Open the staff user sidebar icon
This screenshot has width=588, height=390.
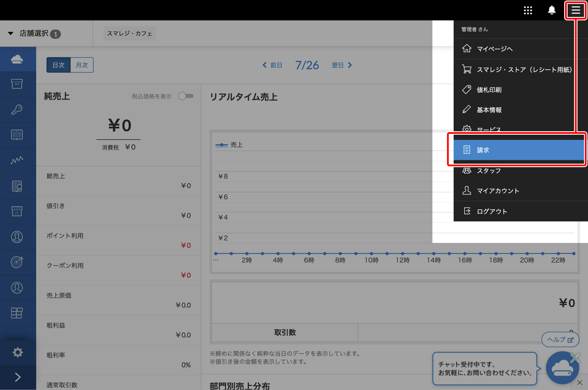[x=17, y=287]
